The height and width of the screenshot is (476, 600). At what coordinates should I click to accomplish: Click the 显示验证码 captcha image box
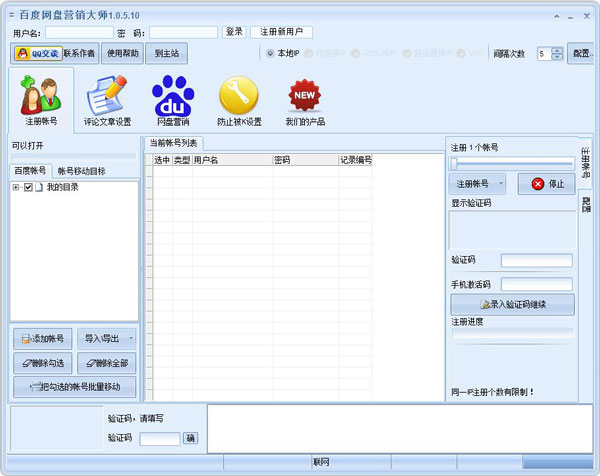[x=512, y=230]
